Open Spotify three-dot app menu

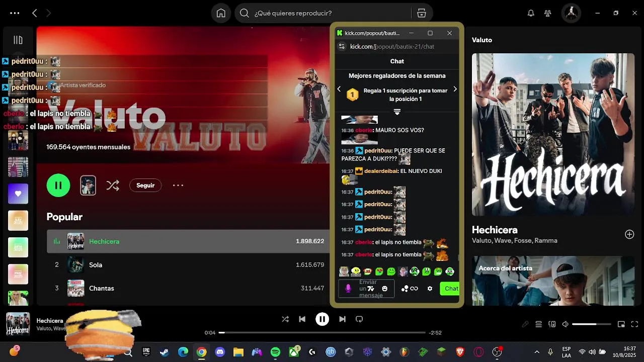(x=15, y=13)
